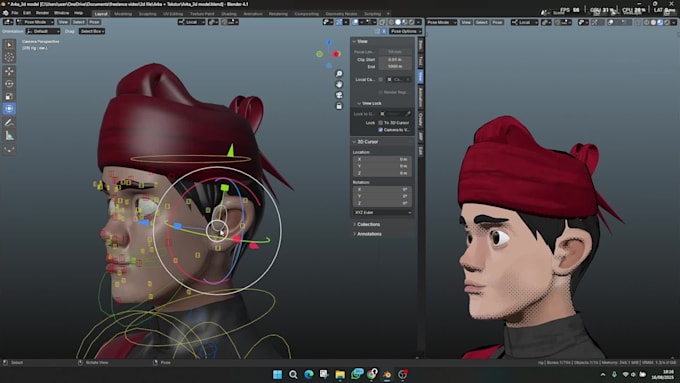This screenshot has width=680, height=383.
Task: Click the View menu in left viewport header
Action: tap(63, 22)
